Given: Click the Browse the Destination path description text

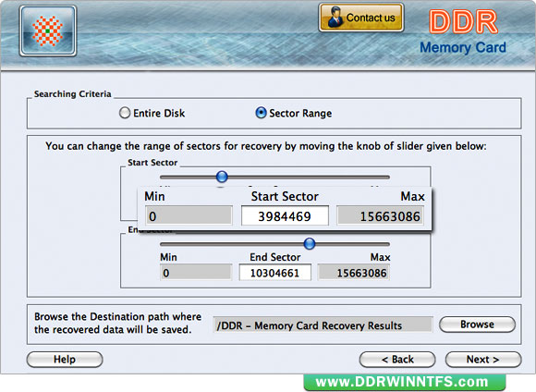Looking at the screenshot, I should click(117, 323).
